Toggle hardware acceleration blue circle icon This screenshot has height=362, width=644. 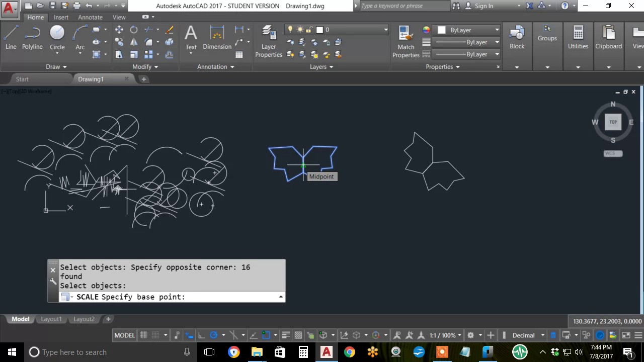coord(600,335)
